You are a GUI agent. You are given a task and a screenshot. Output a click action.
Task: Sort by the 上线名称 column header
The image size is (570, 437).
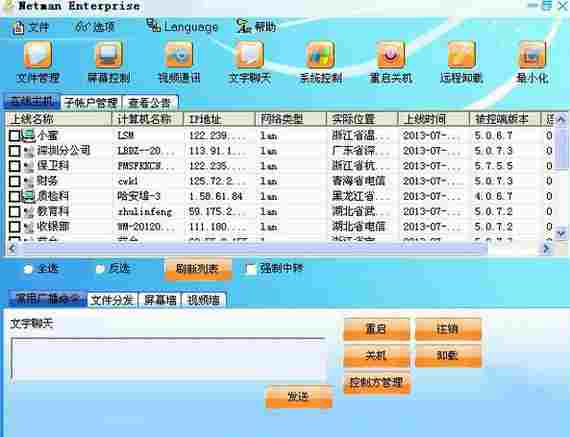click(59, 119)
